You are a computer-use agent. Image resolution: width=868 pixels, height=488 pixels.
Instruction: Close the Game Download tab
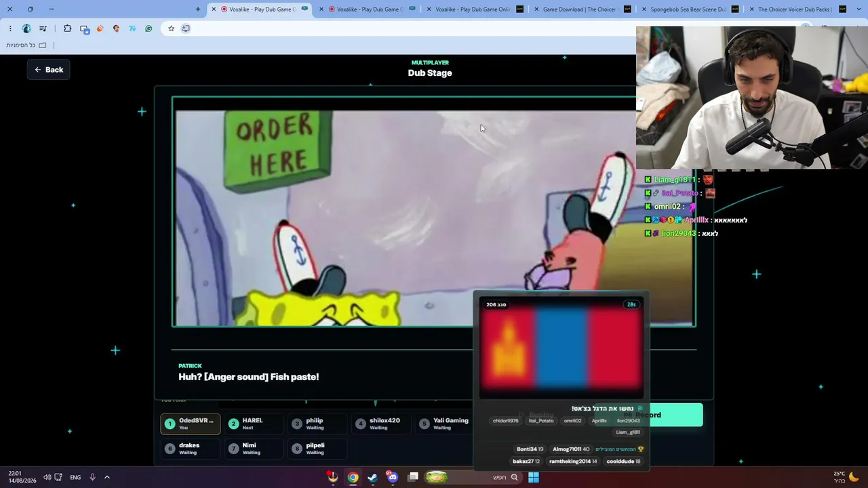(537, 9)
